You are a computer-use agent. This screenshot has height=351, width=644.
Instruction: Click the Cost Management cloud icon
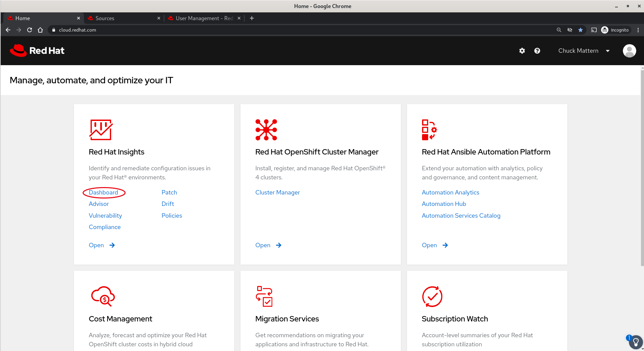tap(103, 296)
